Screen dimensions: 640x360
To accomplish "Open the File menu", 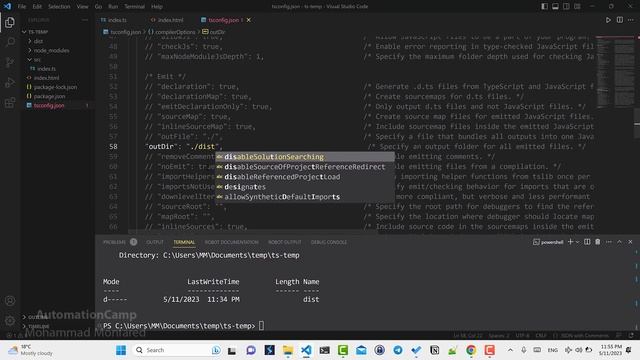I will (22, 7).
